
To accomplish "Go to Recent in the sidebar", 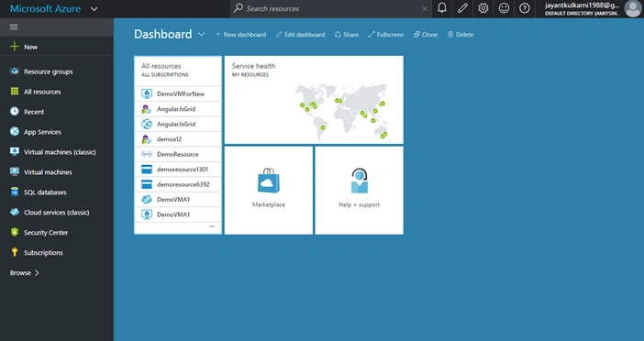I will point(57,112).
